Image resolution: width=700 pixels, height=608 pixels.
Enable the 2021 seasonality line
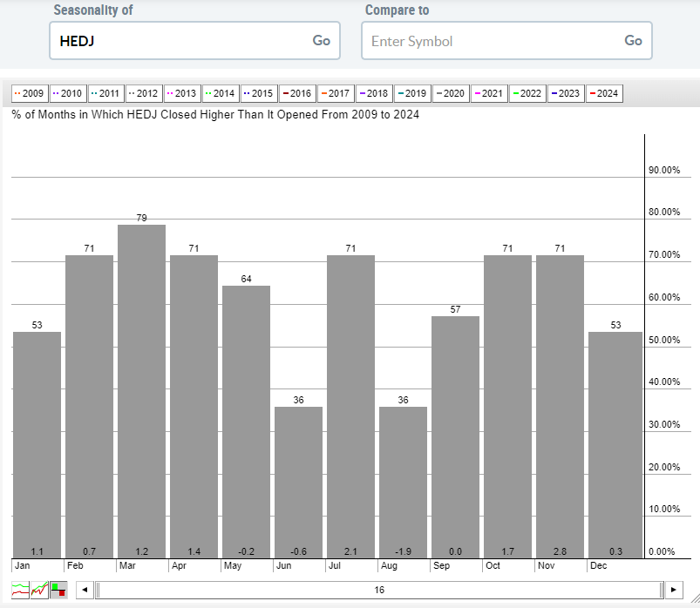click(x=489, y=93)
